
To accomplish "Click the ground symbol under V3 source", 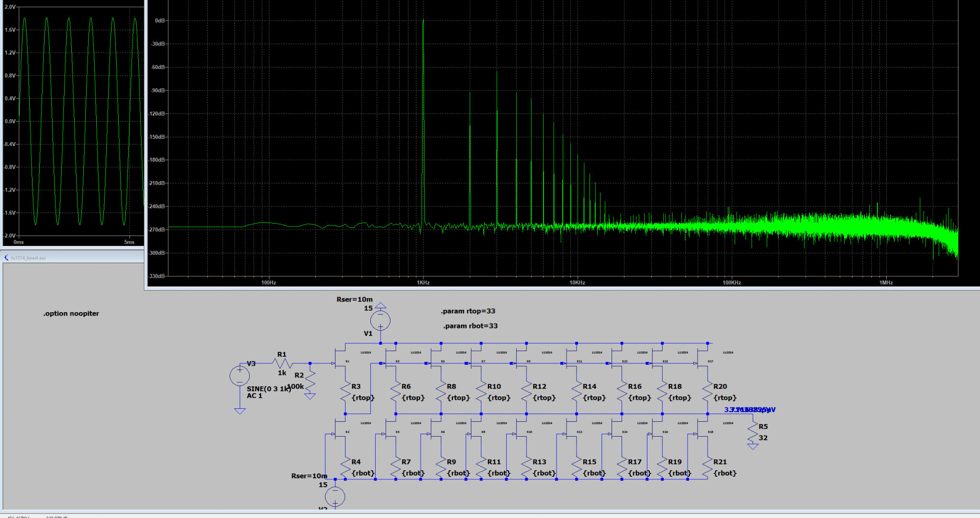I will pyautogui.click(x=240, y=411).
